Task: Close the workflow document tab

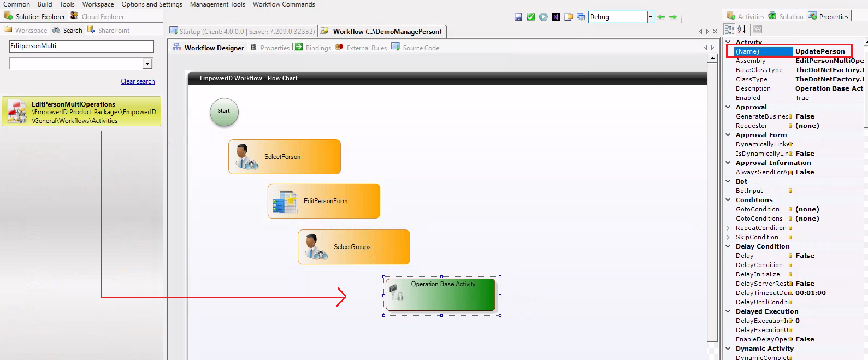Action: (x=715, y=32)
